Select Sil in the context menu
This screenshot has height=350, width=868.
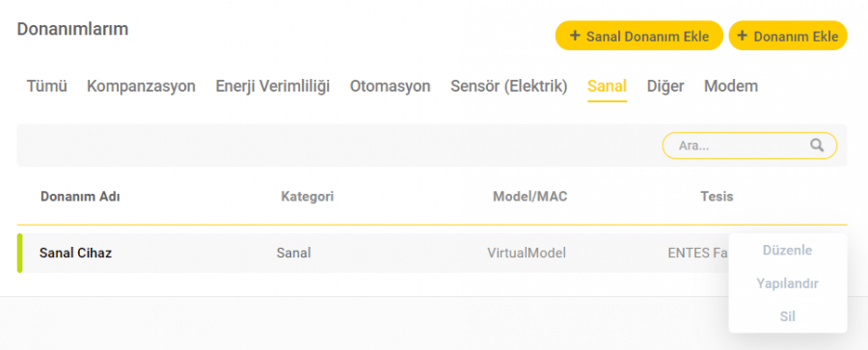point(787,317)
